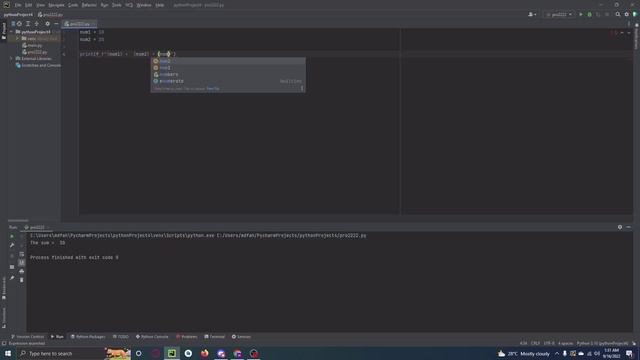Viewport: 640px width, 360px height.
Task: Open Version Control tool window tab
Action: [28, 337]
